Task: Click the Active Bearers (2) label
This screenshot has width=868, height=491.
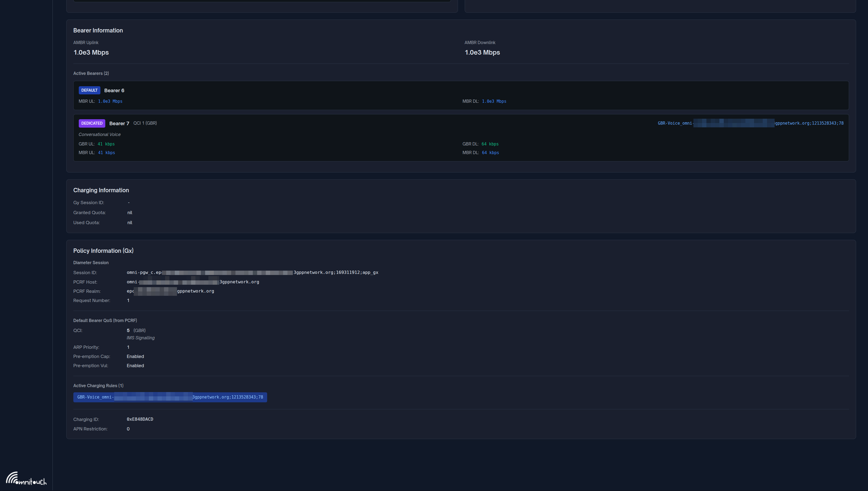Action: point(91,74)
